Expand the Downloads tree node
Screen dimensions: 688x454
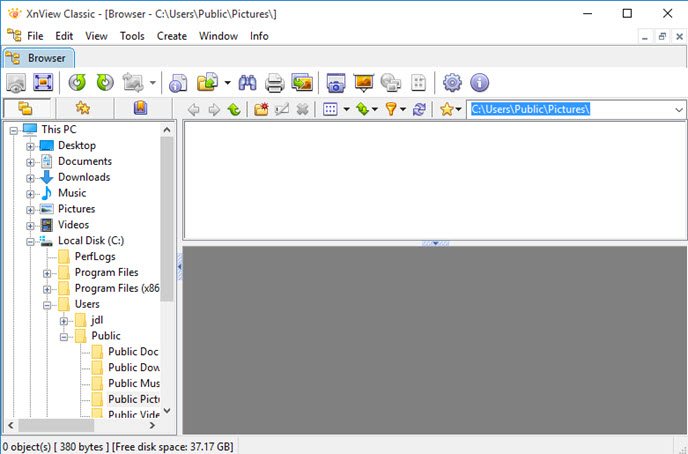(x=30, y=178)
